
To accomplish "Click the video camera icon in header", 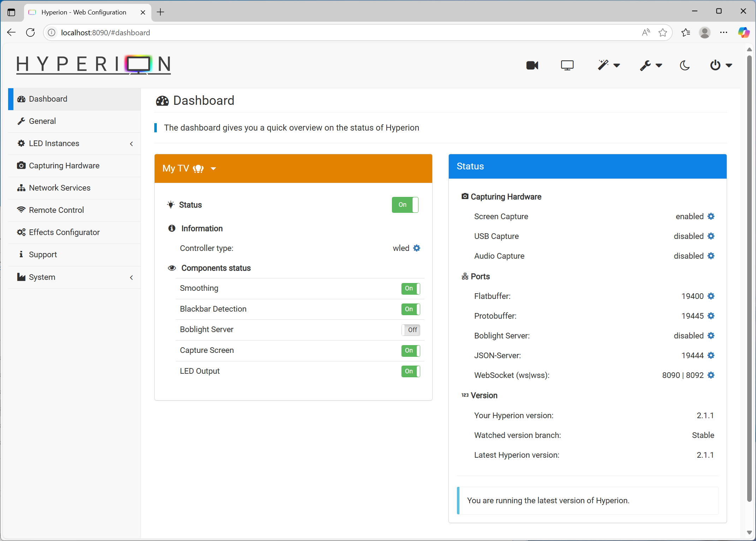I will pos(532,65).
